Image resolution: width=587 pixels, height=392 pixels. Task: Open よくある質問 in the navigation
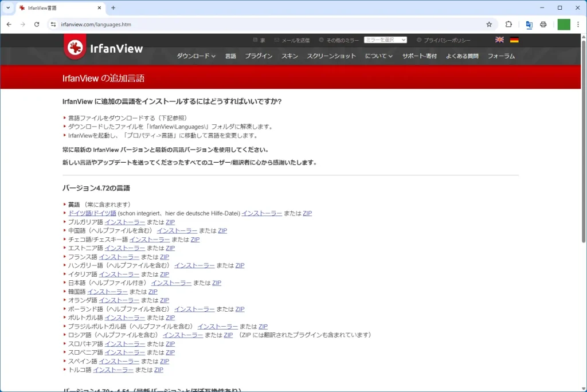pyautogui.click(x=462, y=56)
